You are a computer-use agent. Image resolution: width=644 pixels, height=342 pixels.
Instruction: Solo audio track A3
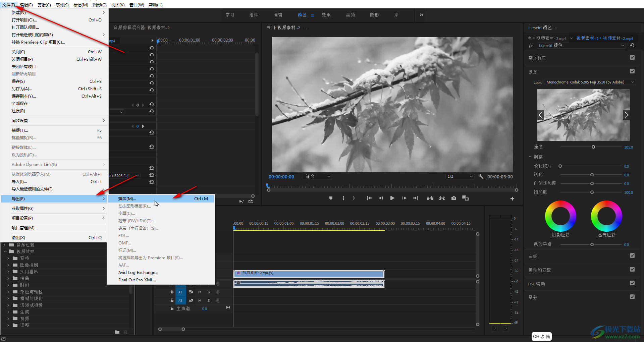[209, 300]
